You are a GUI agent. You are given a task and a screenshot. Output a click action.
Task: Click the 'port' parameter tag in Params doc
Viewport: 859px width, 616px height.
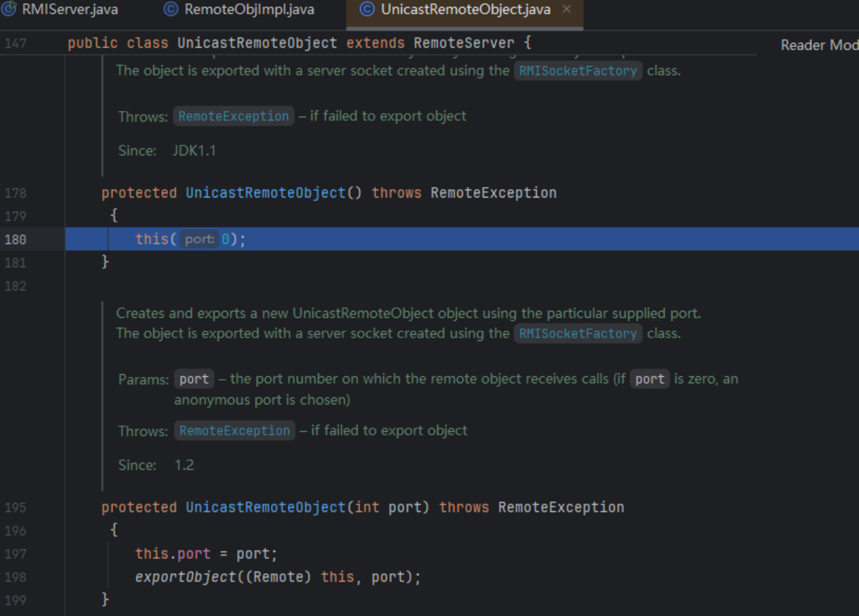click(193, 379)
